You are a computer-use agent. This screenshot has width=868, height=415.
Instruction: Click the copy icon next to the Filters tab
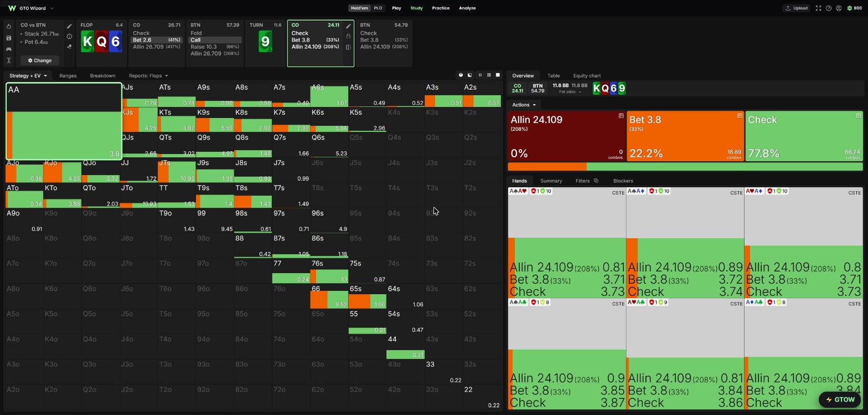click(596, 181)
